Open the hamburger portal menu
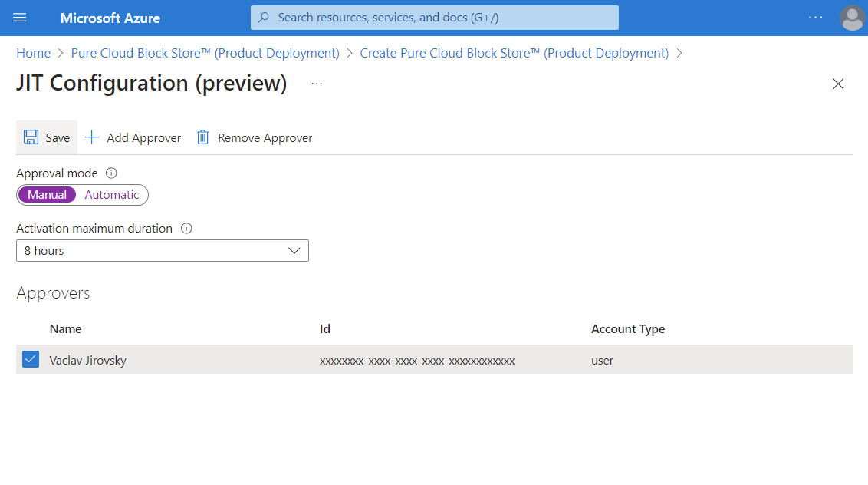Image resolution: width=868 pixels, height=485 pixels. pyautogui.click(x=19, y=18)
